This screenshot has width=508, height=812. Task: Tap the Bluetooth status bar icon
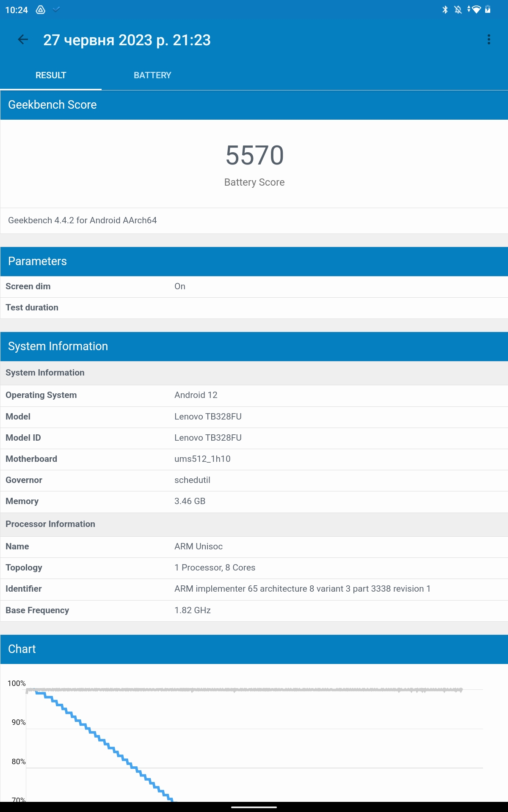tap(445, 10)
